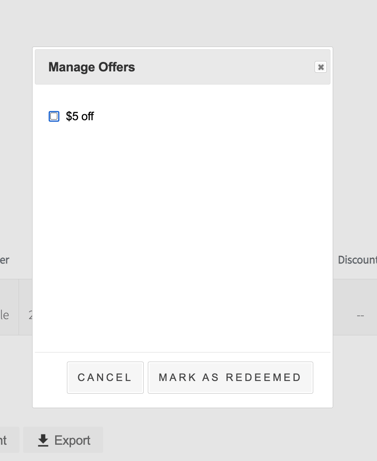Click the column header ending in "er"

click(4, 260)
